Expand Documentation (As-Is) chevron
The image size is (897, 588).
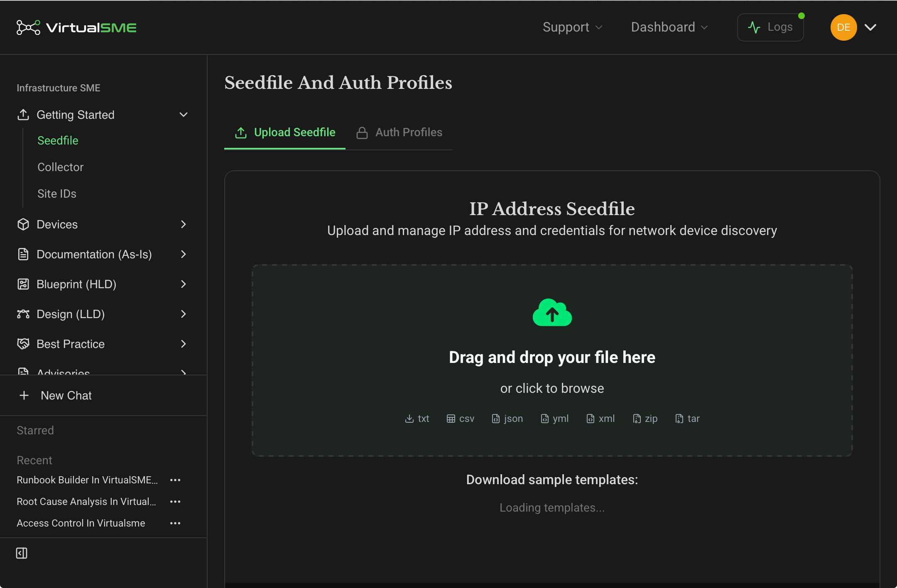tap(184, 254)
